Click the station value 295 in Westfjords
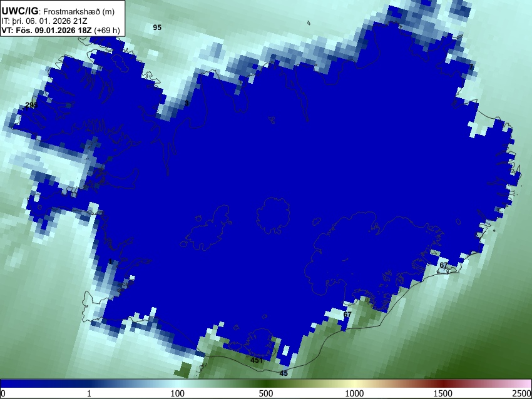Screen dimensions: 532x399 tap(31, 105)
